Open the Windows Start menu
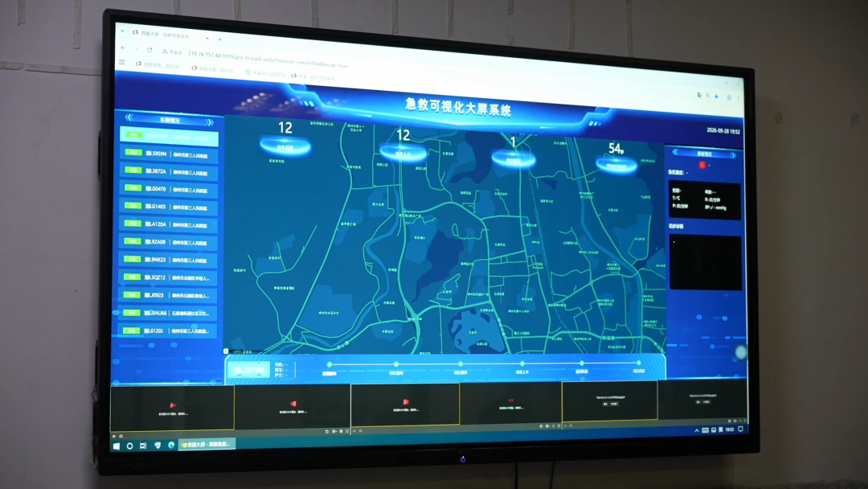 point(117,446)
